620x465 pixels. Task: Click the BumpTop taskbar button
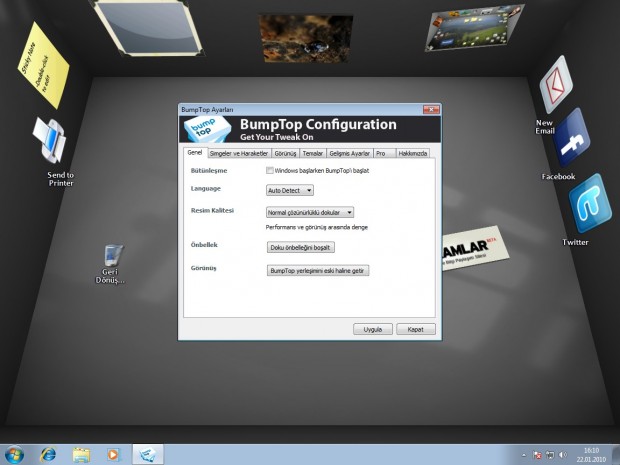pos(147,454)
